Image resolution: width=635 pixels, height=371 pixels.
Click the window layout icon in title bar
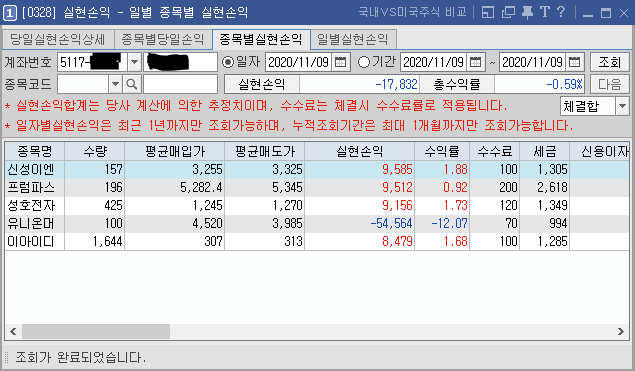coord(488,13)
